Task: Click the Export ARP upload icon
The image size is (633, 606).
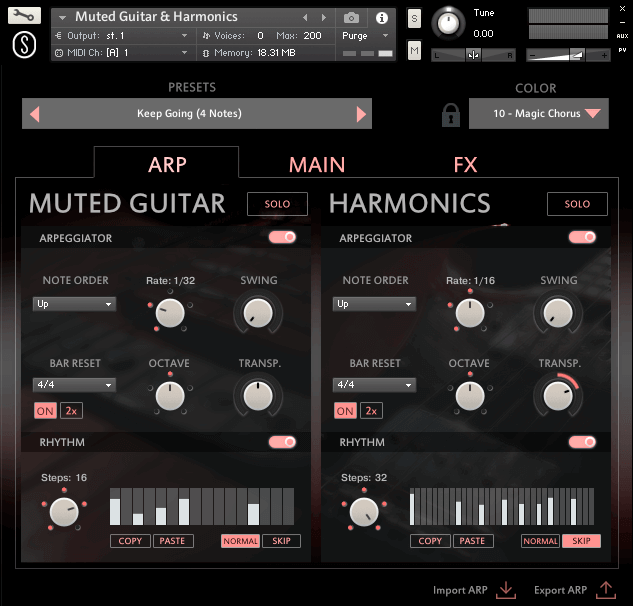Action: (x=605, y=590)
